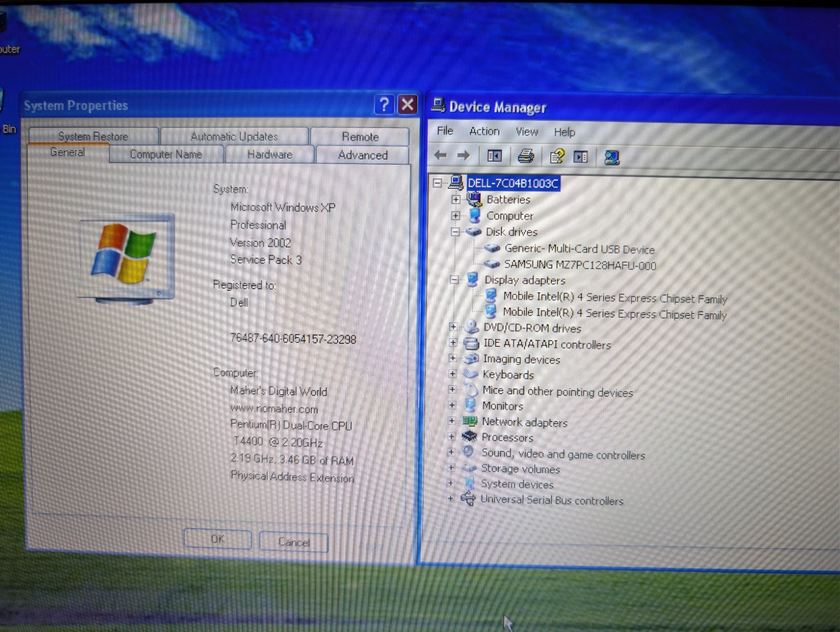Viewport: 840px width, 632px height.
Task: Click the help question mark in System Properties
Action: pos(384,104)
